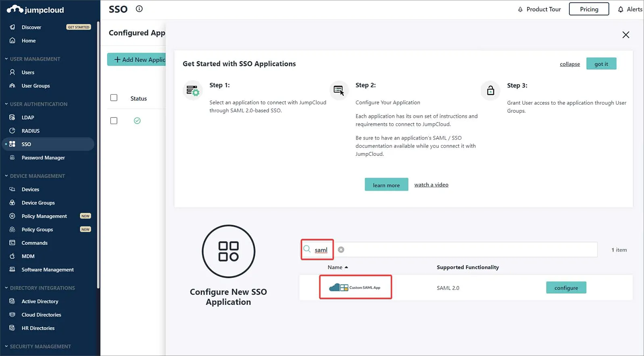The image size is (644, 356).
Task: Click Add New Application button
Action: [136, 60]
